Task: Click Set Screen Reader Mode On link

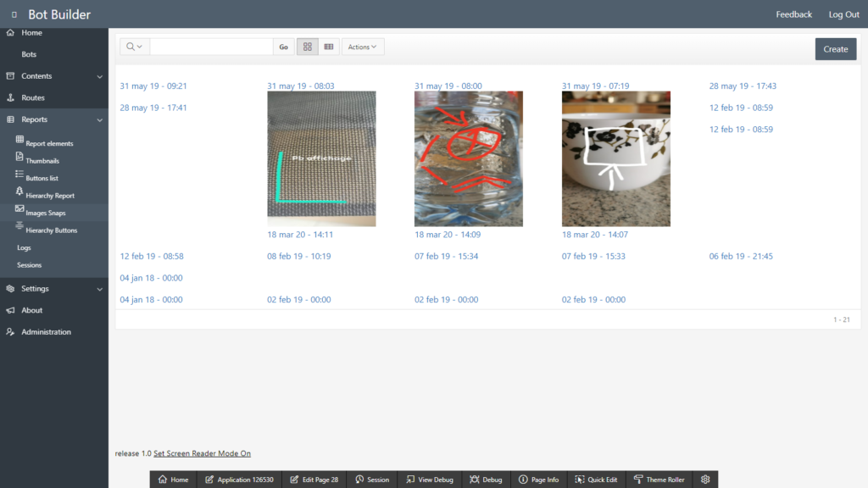Action: [202, 453]
